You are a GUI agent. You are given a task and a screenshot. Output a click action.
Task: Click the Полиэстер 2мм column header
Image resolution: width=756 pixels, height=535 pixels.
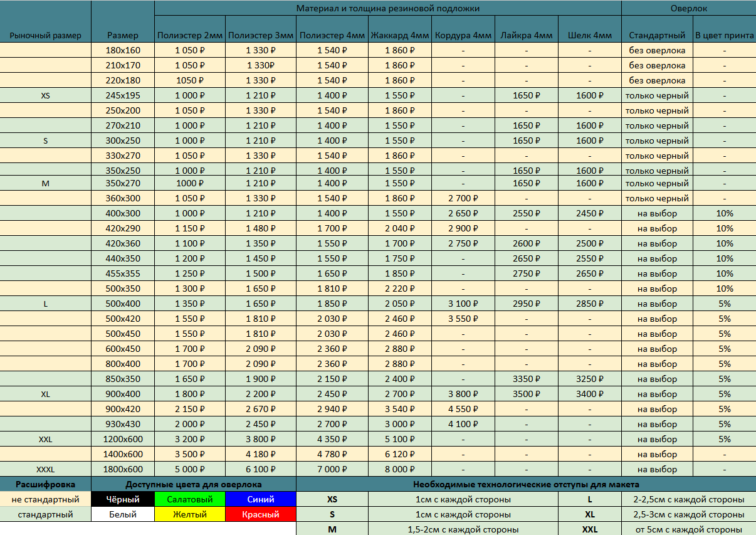tap(189, 35)
